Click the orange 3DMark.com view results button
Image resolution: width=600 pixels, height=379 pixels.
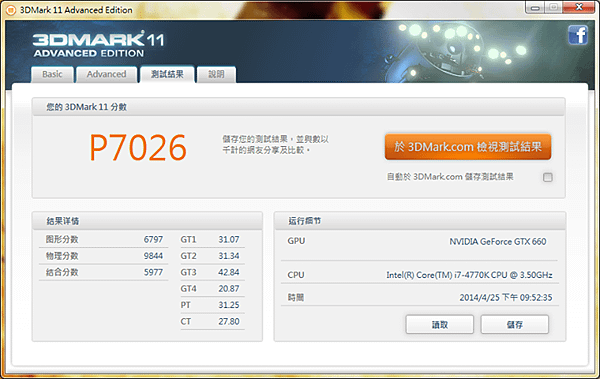tap(468, 147)
